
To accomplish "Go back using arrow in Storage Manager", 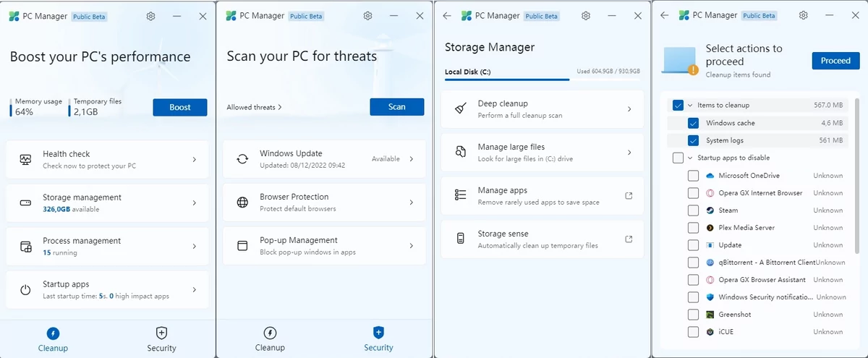I will (447, 16).
